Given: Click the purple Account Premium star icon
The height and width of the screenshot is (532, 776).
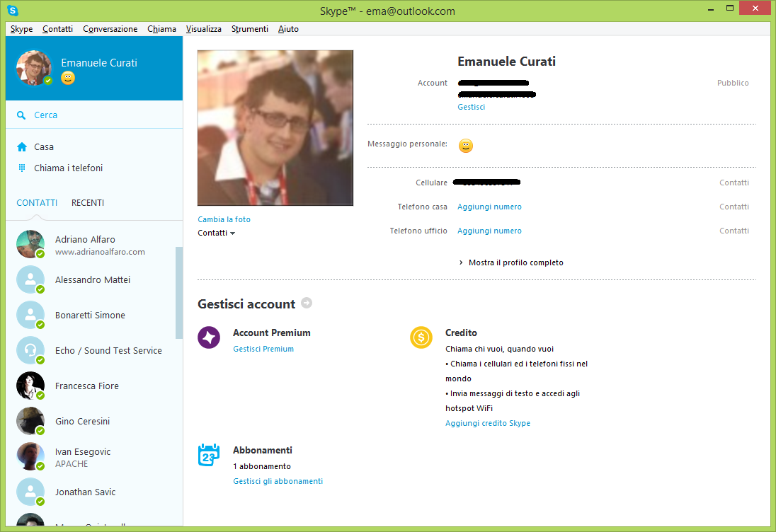Looking at the screenshot, I should pyautogui.click(x=209, y=337).
